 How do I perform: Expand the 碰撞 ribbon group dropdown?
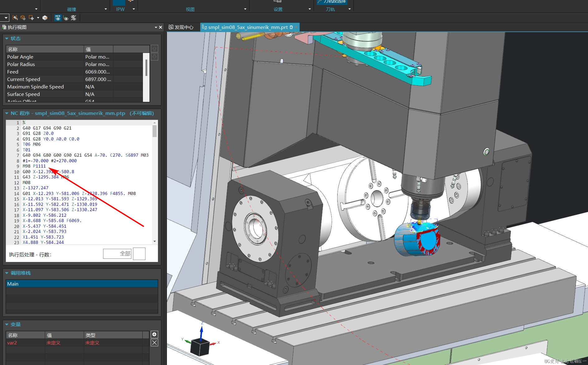point(106,9)
